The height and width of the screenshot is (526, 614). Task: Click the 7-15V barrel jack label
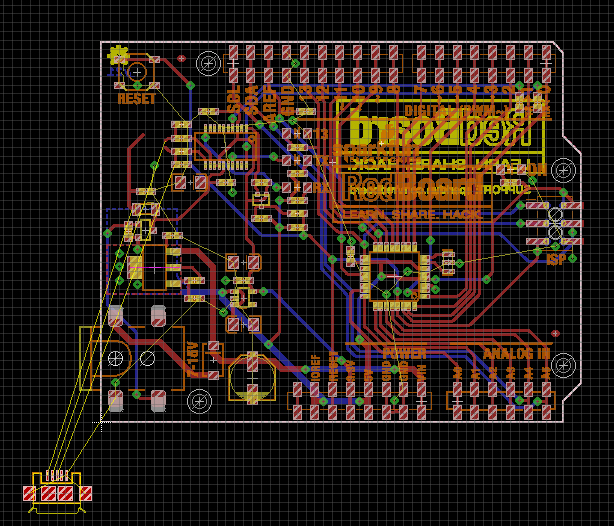click(x=193, y=359)
